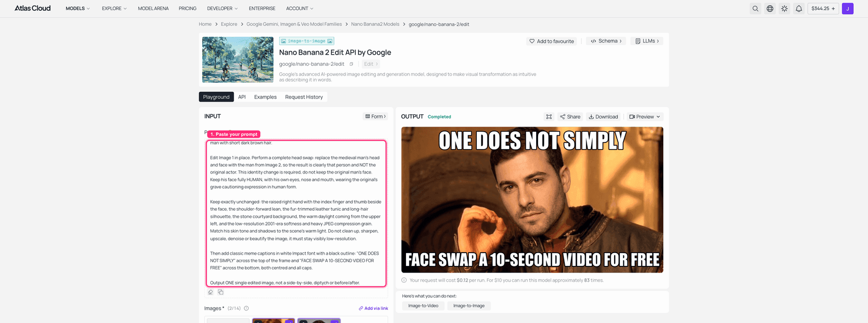Click the request cost info icon
The height and width of the screenshot is (323, 868).
[404, 280]
